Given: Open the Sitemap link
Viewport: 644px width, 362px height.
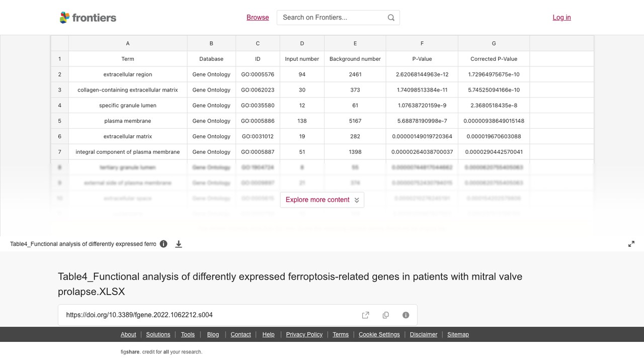Looking at the screenshot, I should coord(458,334).
